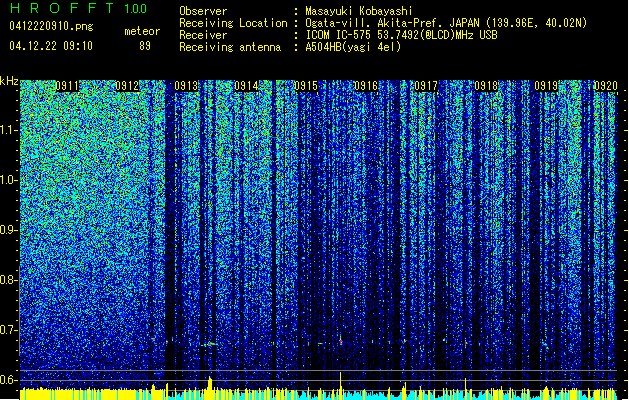Viewport: 629px width, 400px height.
Task: Click the 0920 time marker
Action: pyautogui.click(x=606, y=86)
